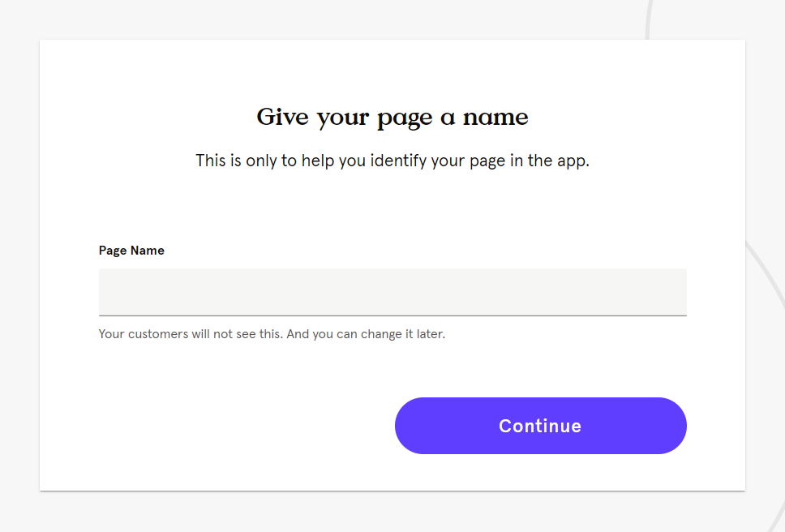The image size is (785, 532).
Task: Click the decorative curved line at top right
Action: (649, 20)
